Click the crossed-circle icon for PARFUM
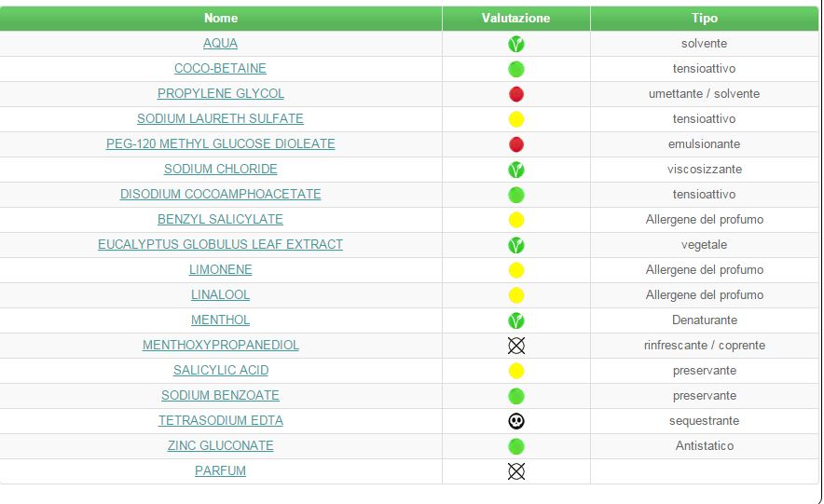The width and height of the screenshot is (824, 504). [x=516, y=472]
